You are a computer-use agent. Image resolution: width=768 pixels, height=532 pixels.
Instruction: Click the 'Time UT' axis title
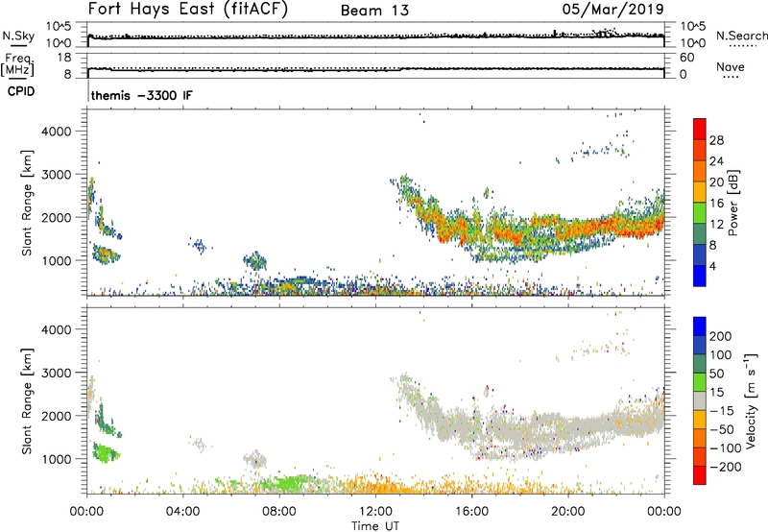[x=375, y=526]
